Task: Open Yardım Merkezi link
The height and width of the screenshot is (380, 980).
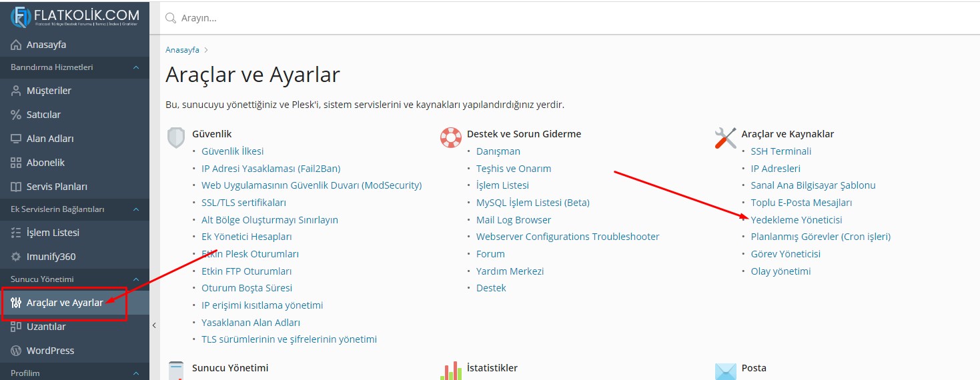Action: pos(510,271)
